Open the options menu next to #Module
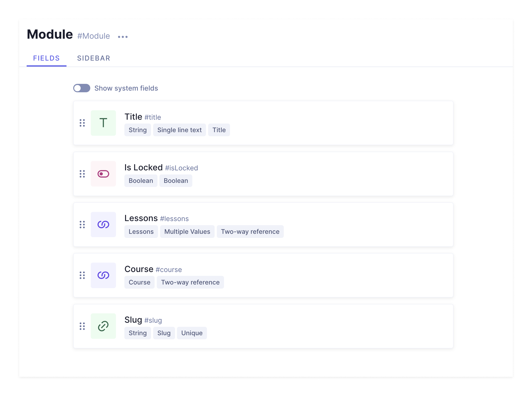 tap(123, 36)
